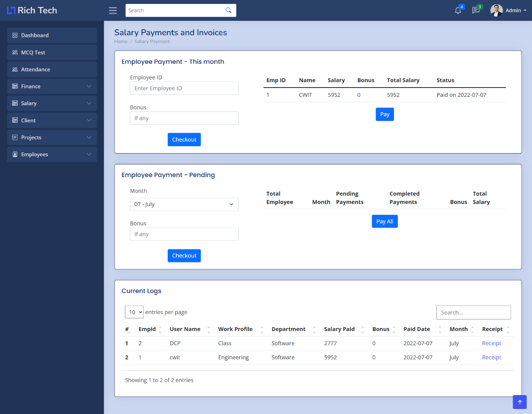
Task: Open Receipt link for DCP row
Action: coord(492,343)
